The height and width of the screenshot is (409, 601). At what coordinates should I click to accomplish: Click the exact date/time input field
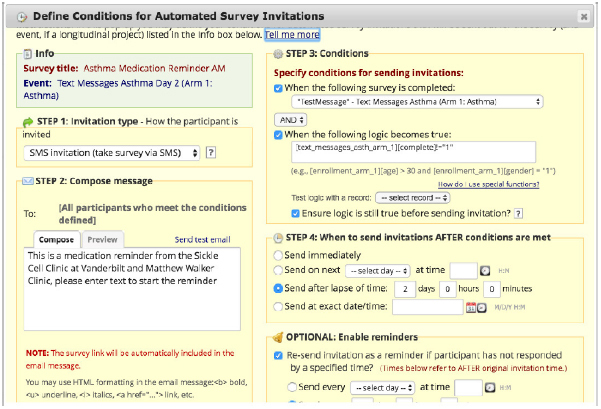point(428,307)
